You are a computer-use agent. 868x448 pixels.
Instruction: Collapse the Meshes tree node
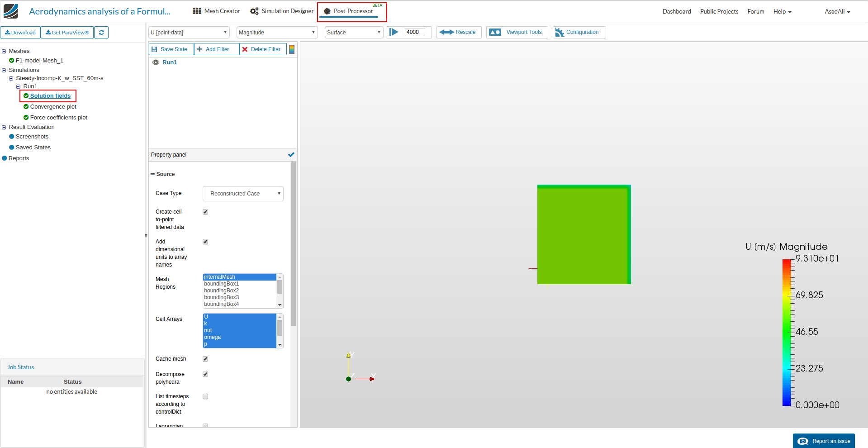pyautogui.click(x=4, y=52)
